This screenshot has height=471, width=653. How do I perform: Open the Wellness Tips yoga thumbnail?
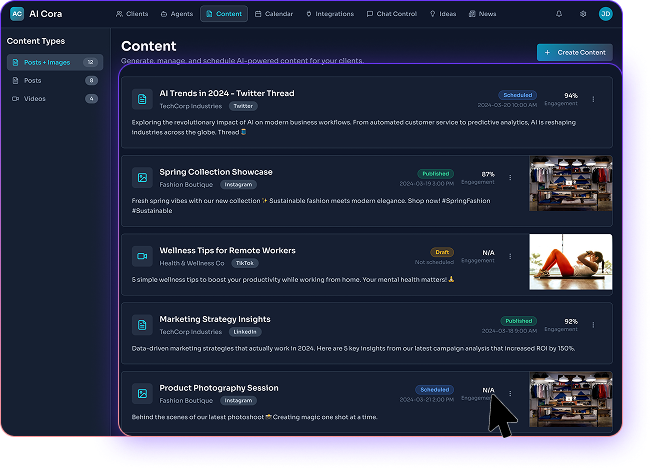(x=570, y=262)
